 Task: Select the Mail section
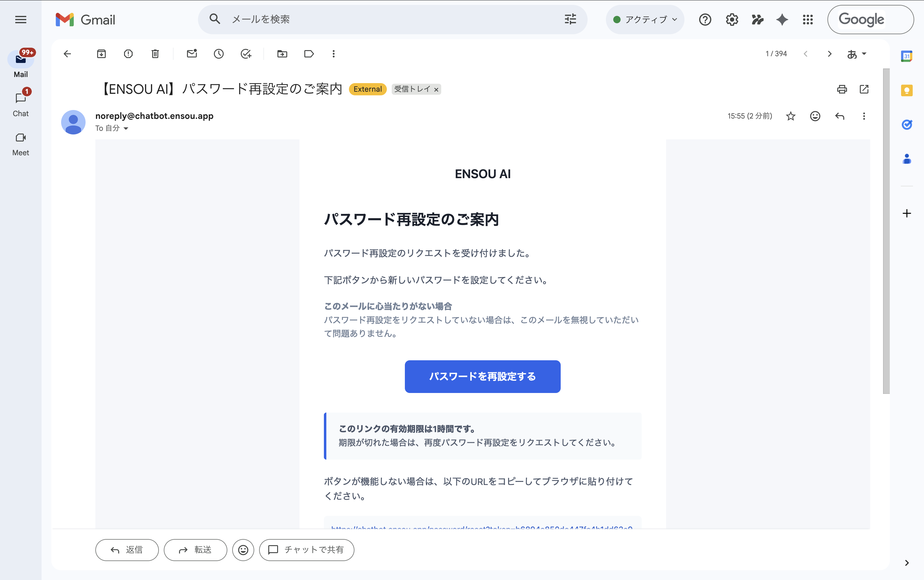(21, 64)
